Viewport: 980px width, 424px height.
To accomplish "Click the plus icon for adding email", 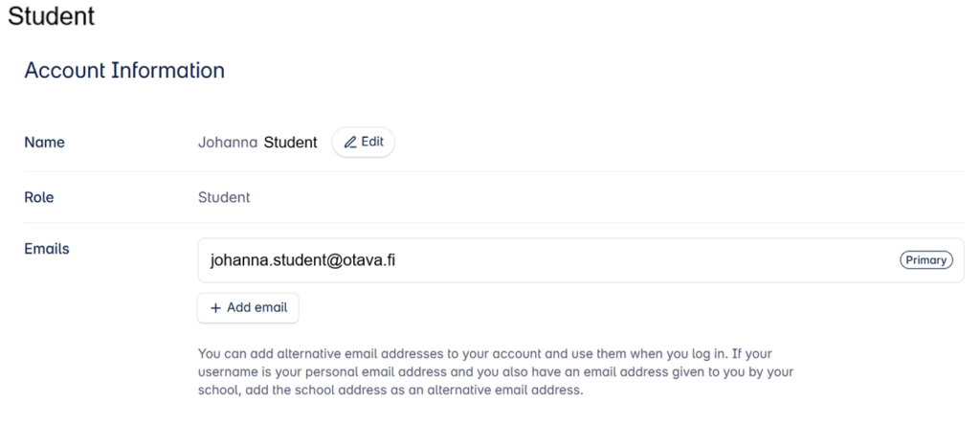I will tap(215, 307).
